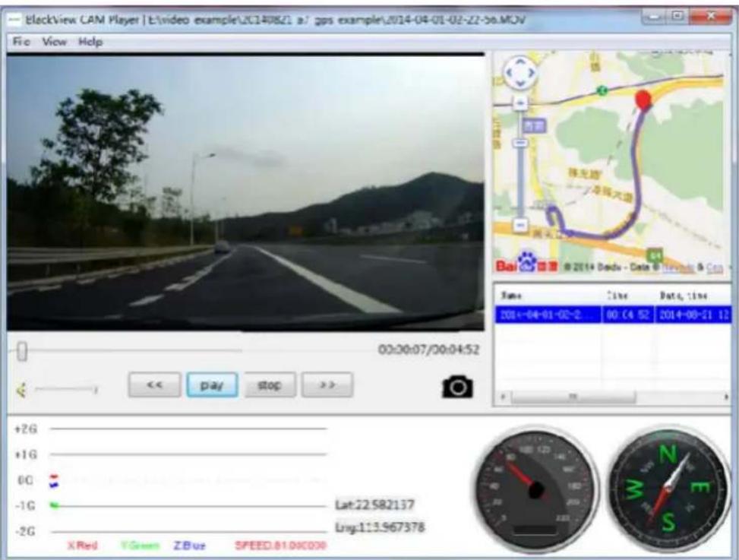
Task: Open the File menu
Action: pyautogui.click(x=21, y=42)
